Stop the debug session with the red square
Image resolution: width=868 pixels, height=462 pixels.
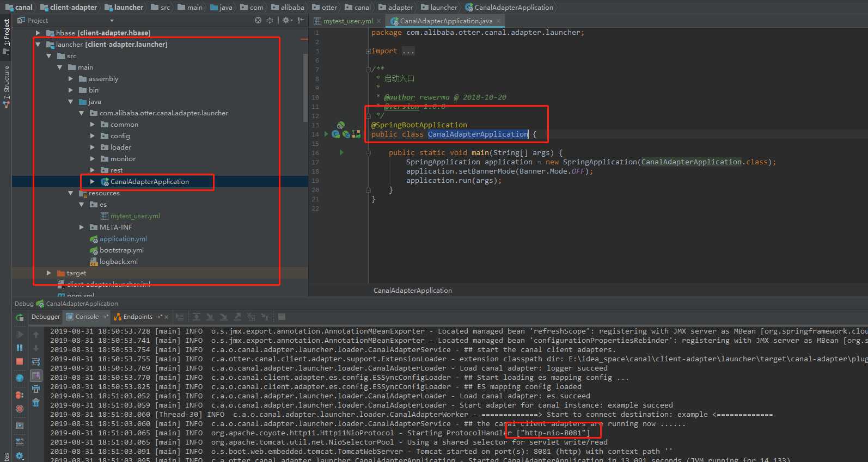(x=20, y=361)
